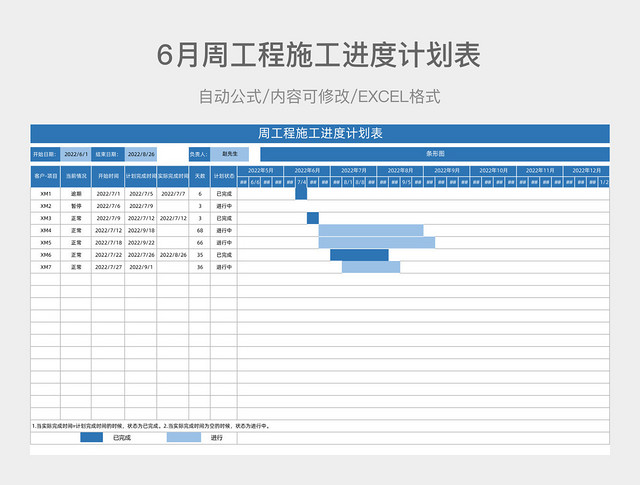640x485 pixels.
Task: Select the 7/4 week cell in timeline
Action: [x=301, y=182]
